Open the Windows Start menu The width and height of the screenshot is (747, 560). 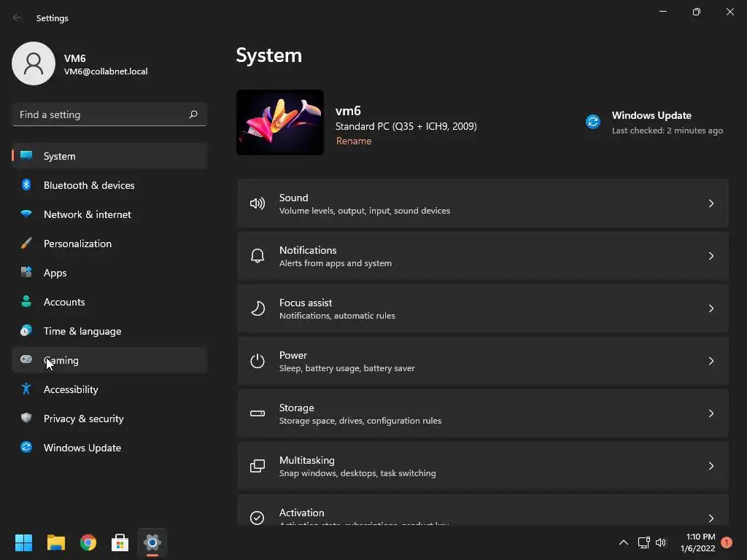[x=23, y=542]
